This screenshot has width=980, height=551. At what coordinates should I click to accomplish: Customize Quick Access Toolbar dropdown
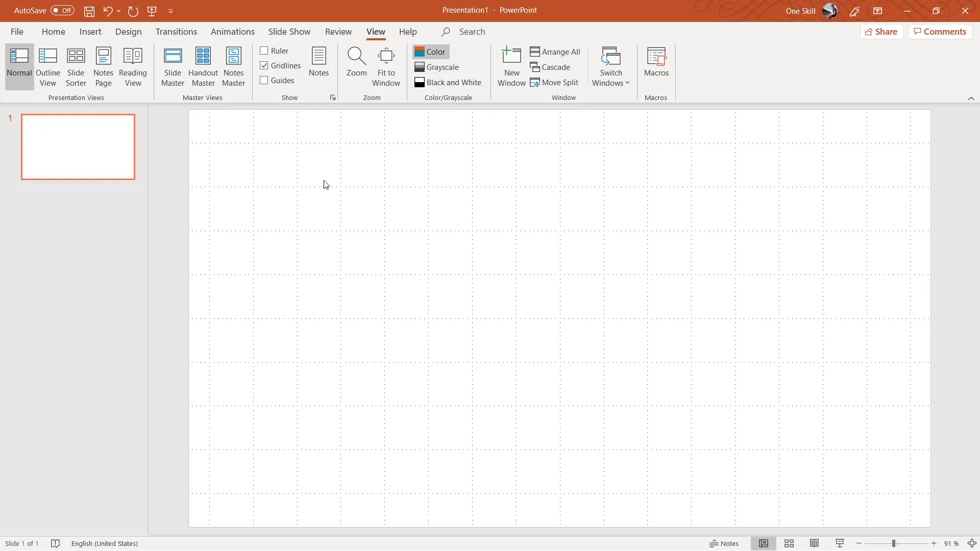click(170, 11)
